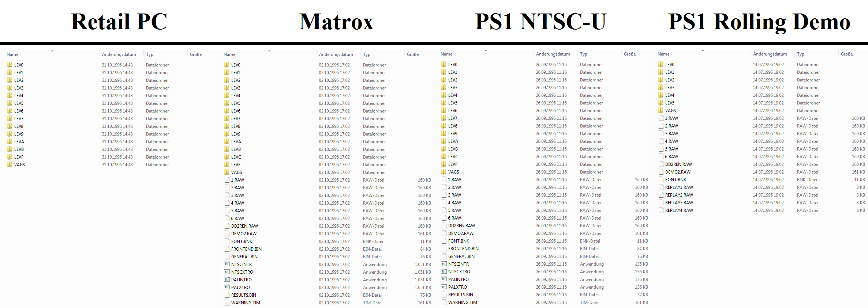The height and width of the screenshot is (308, 868).
Task: Click the sort arrow above Rolling Demo Name column
Action: [703, 50]
